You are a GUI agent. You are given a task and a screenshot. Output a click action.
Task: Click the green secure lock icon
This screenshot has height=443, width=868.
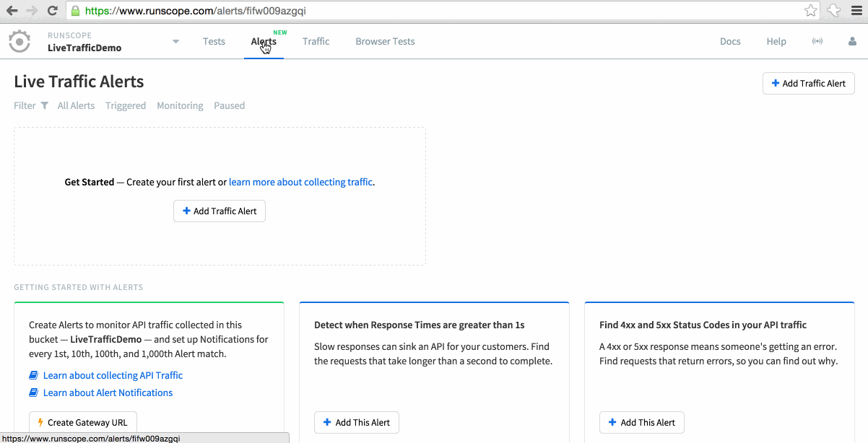pos(75,11)
